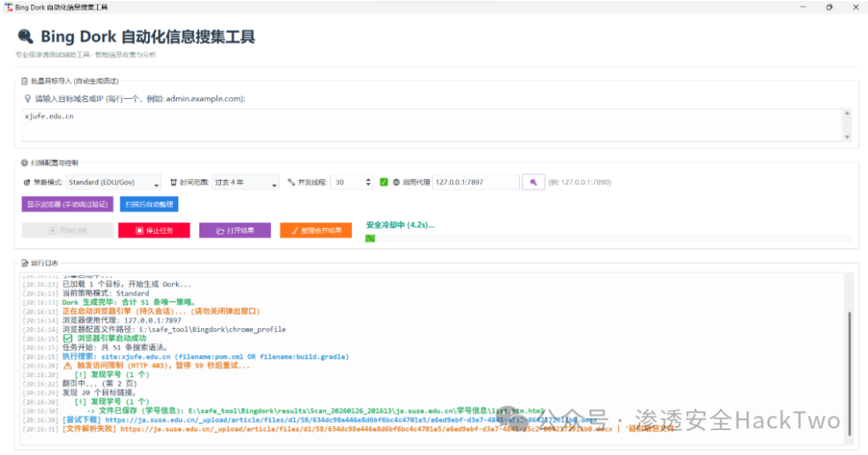Maximize the Bing Dork window
This screenshot has width=868, height=455.
(829, 7)
